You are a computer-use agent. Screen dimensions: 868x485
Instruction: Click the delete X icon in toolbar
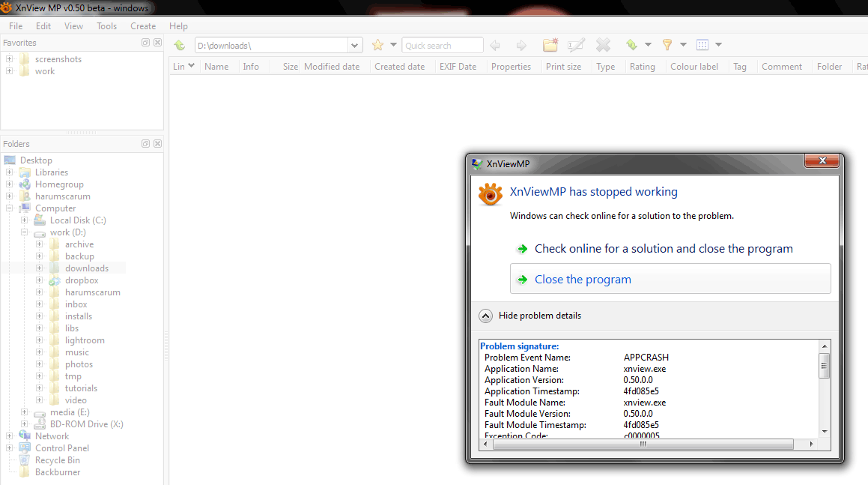tap(603, 45)
